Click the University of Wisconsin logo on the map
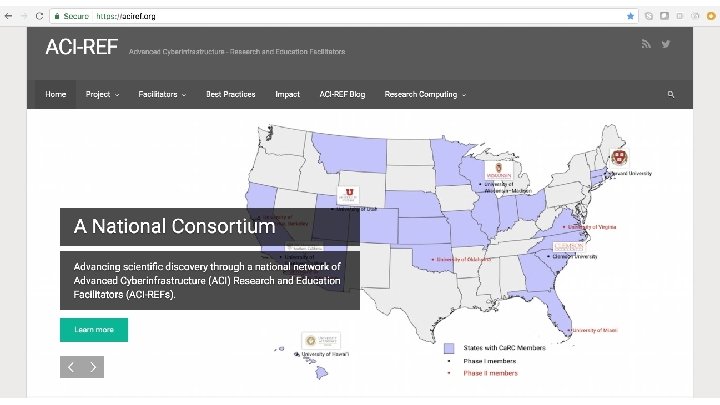Screen dimensions: 720x405 pyautogui.click(x=499, y=170)
